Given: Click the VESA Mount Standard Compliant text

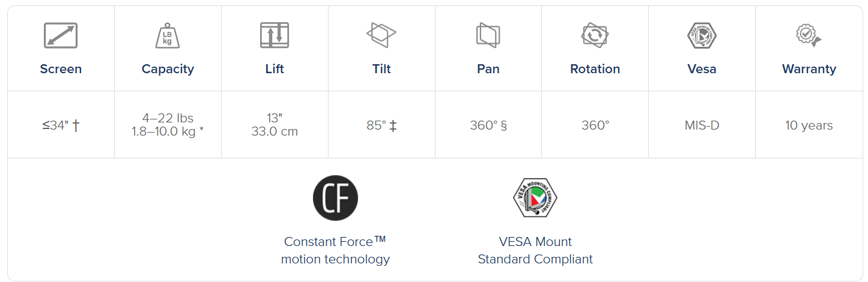Looking at the screenshot, I should tap(535, 250).
